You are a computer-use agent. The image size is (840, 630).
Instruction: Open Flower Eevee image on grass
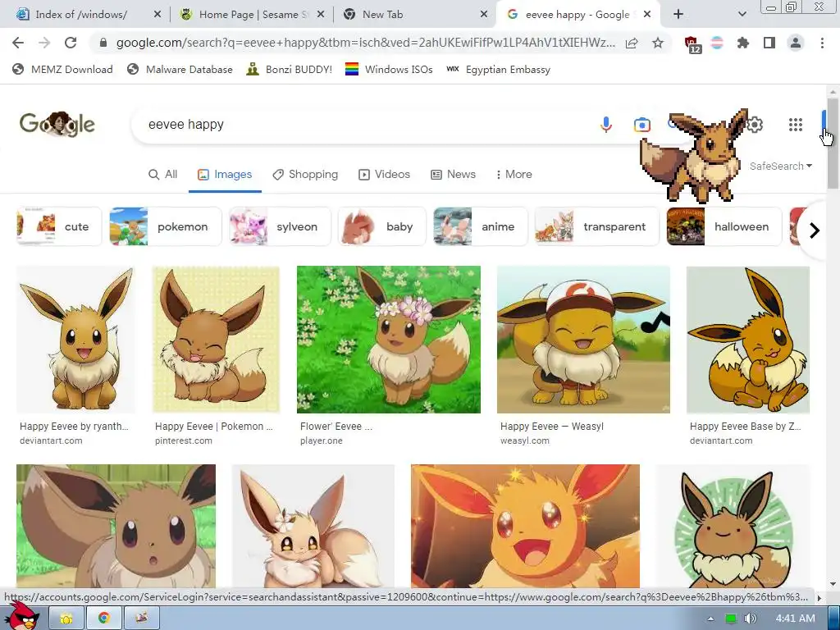pyautogui.click(x=388, y=340)
